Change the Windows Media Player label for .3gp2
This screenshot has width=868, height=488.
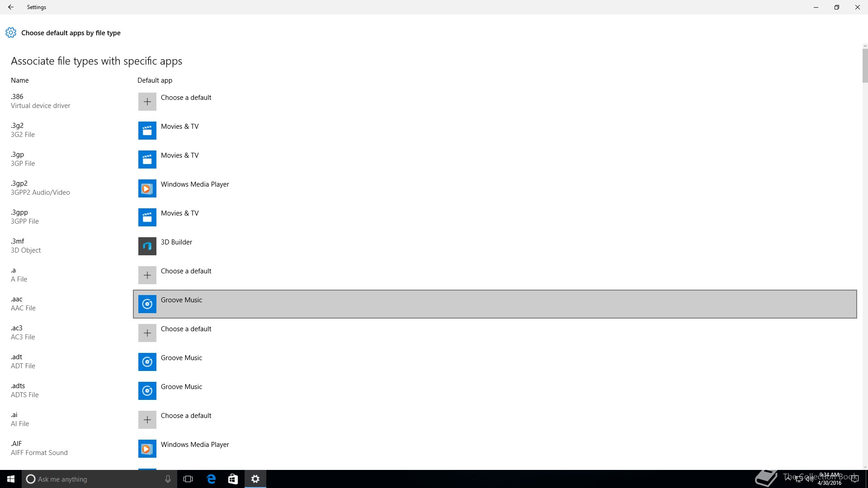[195, 184]
